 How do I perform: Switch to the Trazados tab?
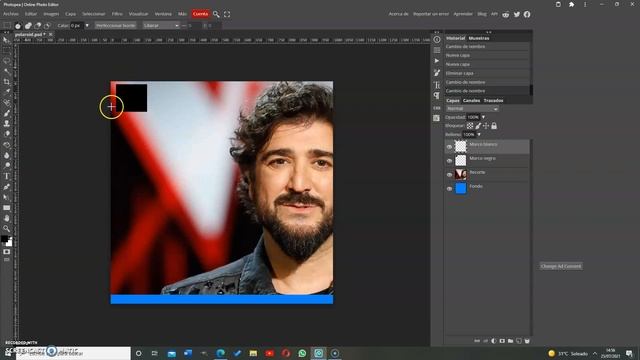click(x=493, y=100)
